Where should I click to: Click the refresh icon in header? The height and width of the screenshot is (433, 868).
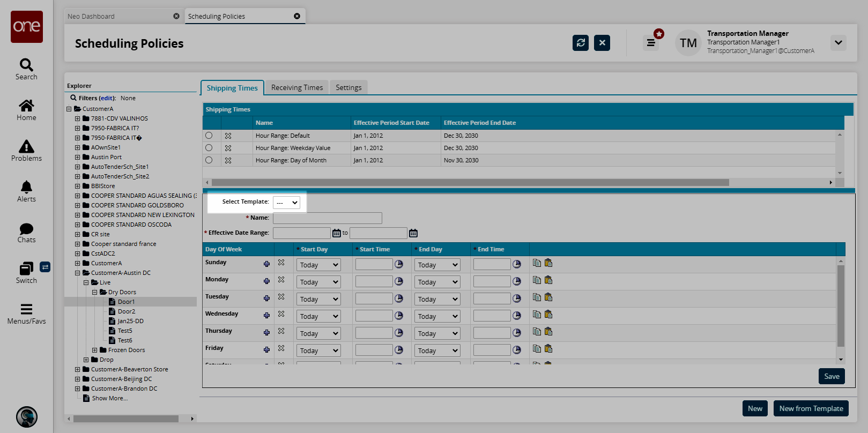click(581, 43)
